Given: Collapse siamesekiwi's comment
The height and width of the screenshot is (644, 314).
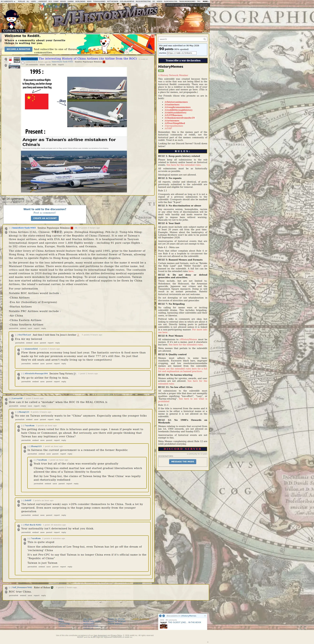Looking at the screenshot, I should [x=23, y=349].
